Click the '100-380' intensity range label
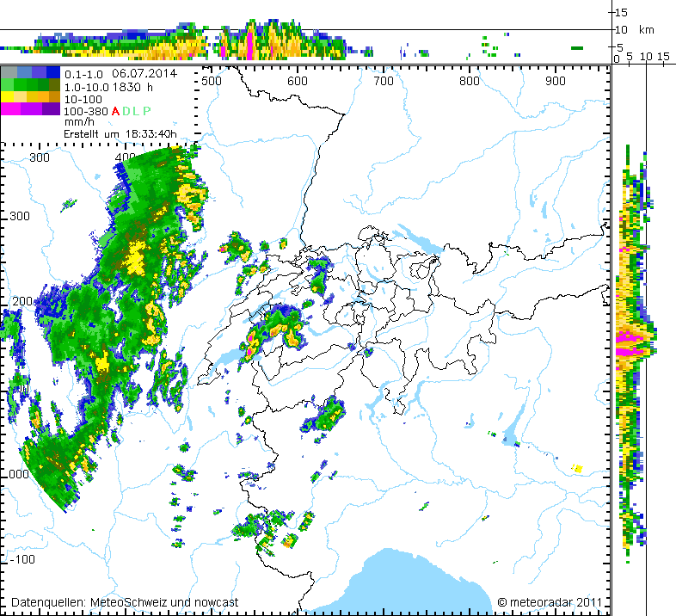Screen dimensions: 676x616 point(86,111)
